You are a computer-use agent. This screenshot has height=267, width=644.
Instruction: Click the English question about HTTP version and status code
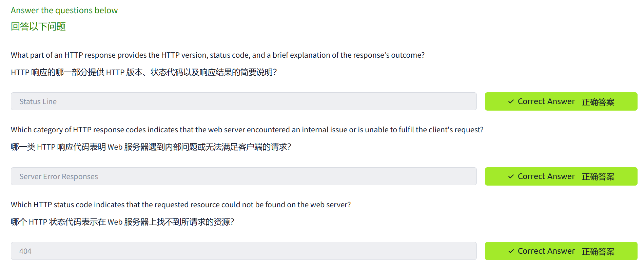[217, 55]
